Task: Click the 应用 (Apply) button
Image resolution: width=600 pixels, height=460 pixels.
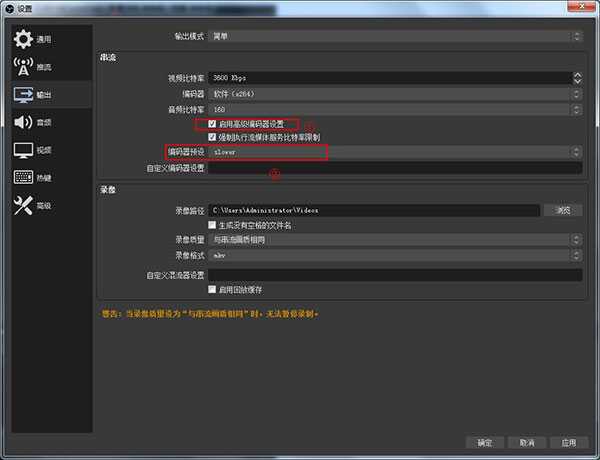Action: tap(568, 442)
